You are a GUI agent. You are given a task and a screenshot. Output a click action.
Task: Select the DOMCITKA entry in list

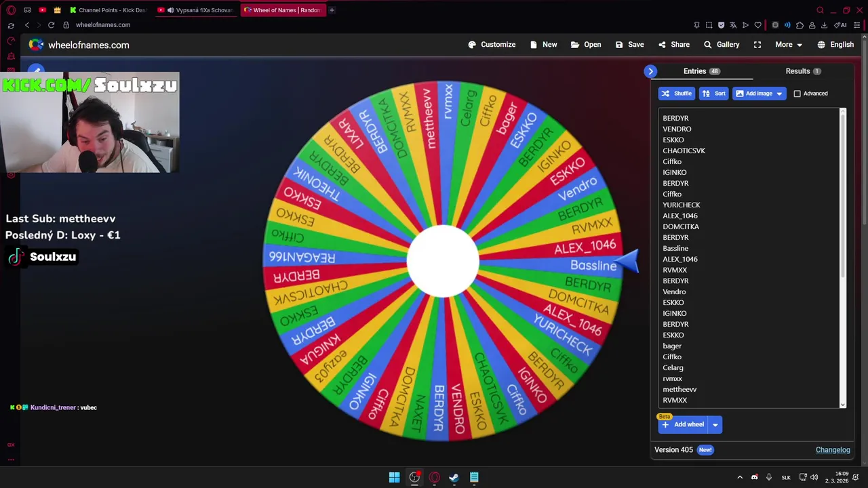(681, 226)
